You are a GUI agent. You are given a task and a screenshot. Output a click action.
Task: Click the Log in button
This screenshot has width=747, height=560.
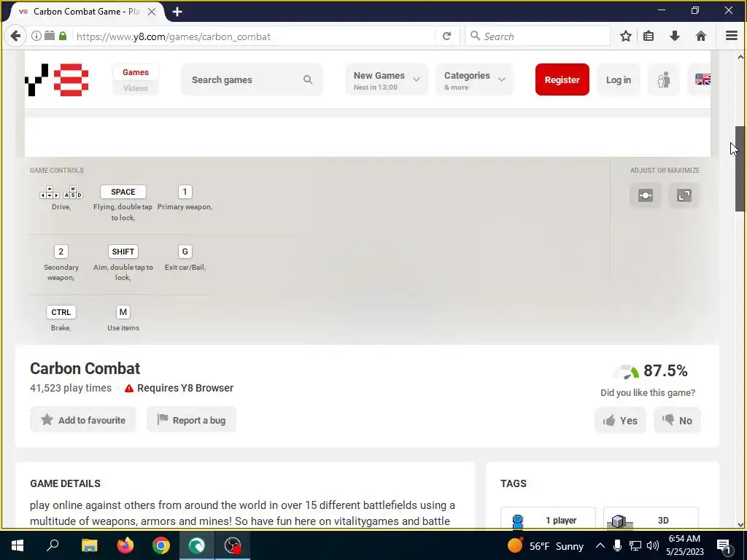tap(619, 80)
